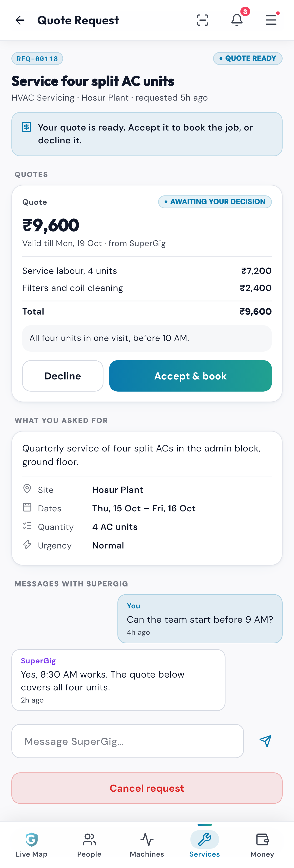Viewport: 294px width, 868px height.
Task: Tap the quote receipt icon in banner
Action: pos(27,127)
